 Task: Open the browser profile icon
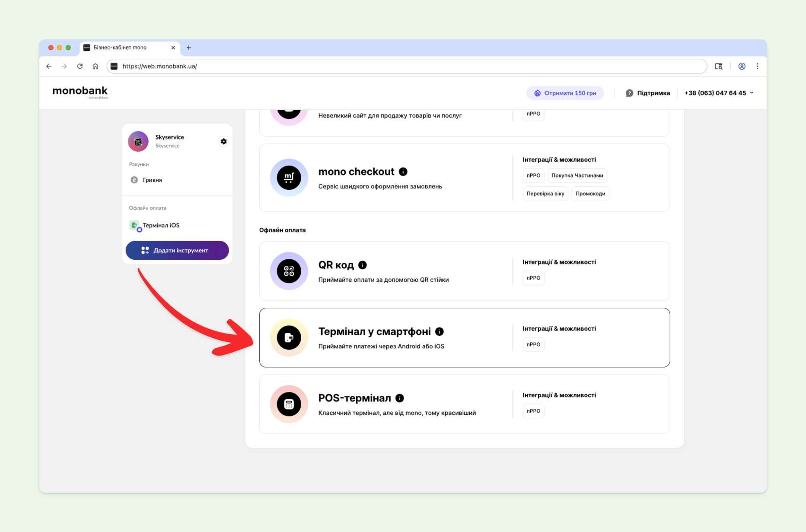[x=742, y=66]
